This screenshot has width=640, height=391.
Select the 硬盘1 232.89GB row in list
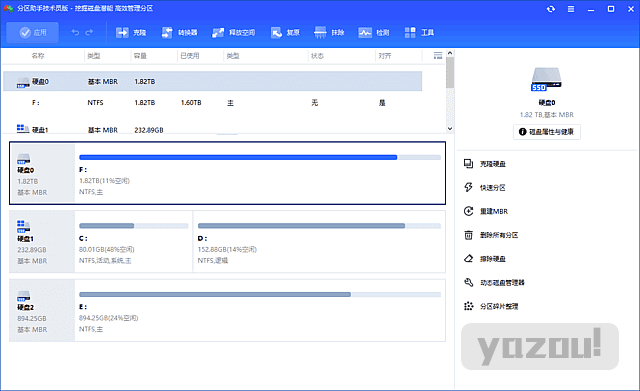pos(213,129)
